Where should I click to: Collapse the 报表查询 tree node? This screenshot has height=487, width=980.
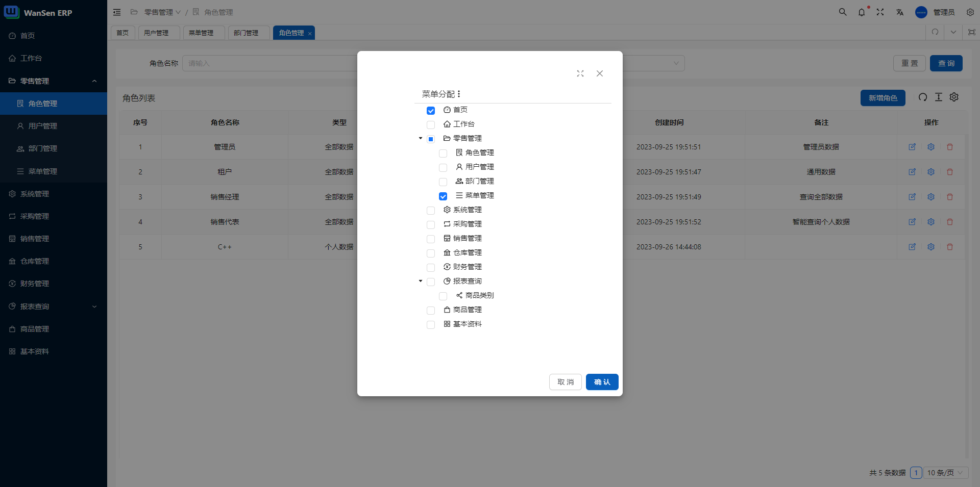coord(421,281)
